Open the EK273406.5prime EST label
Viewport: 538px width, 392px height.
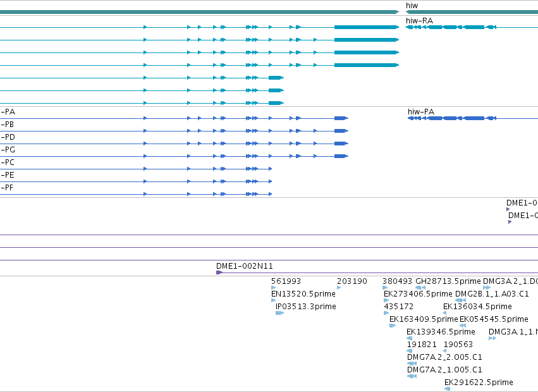[x=418, y=294]
